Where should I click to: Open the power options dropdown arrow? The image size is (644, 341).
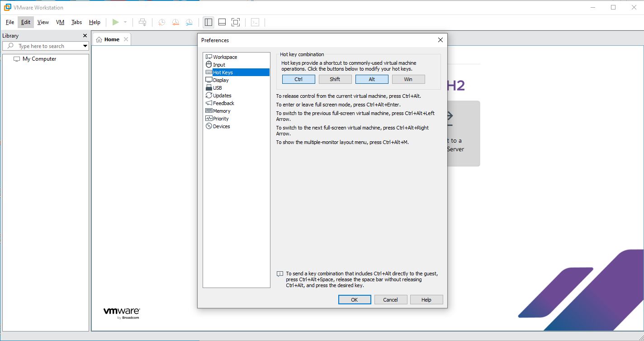[125, 22]
